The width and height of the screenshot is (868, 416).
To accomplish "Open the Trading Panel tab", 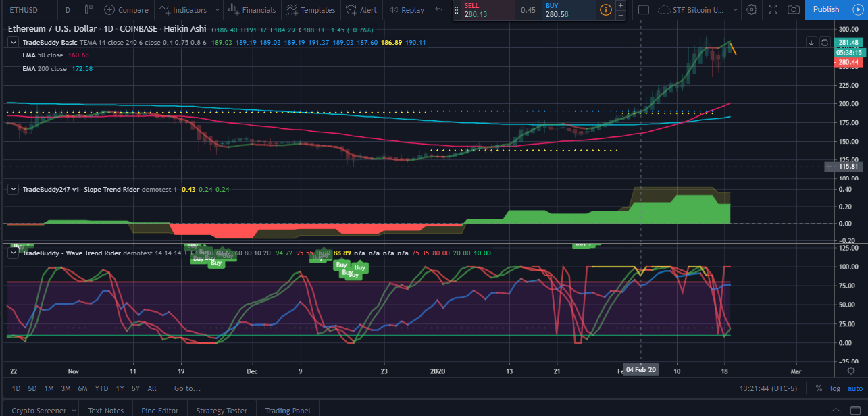I will (288, 410).
